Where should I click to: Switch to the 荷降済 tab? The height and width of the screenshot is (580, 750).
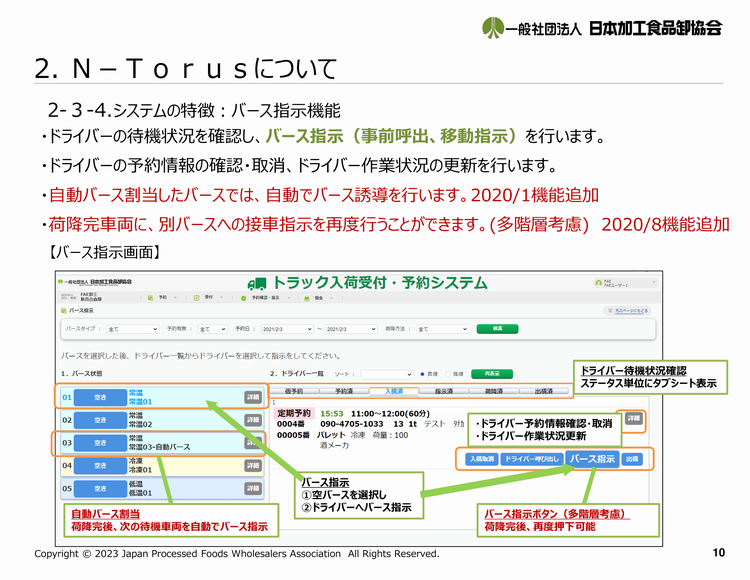(x=494, y=391)
